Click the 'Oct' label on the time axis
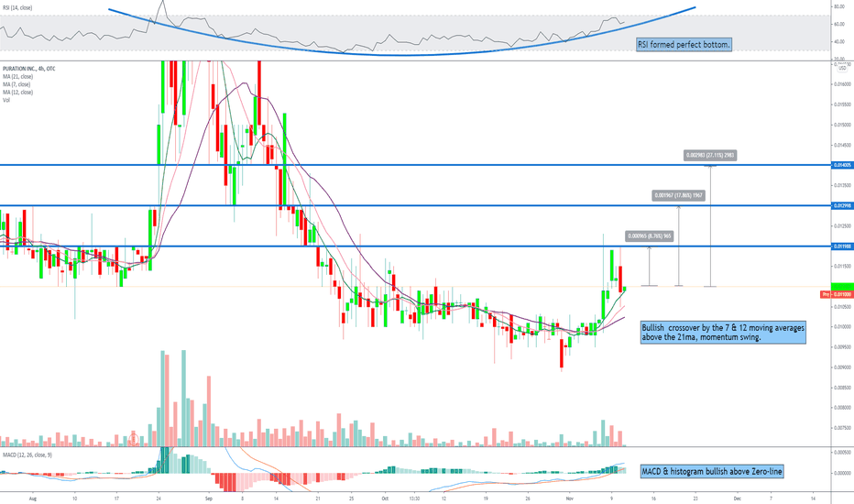 (385, 498)
